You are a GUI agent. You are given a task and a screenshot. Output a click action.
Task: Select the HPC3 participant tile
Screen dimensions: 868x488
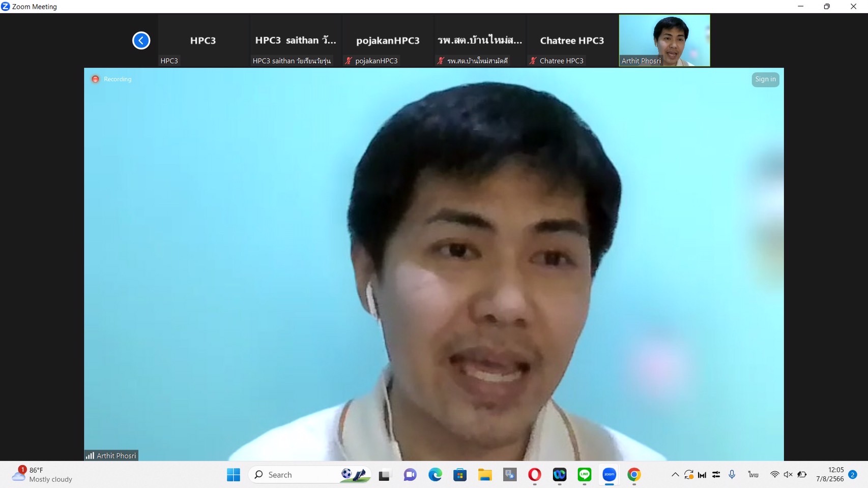203,40
